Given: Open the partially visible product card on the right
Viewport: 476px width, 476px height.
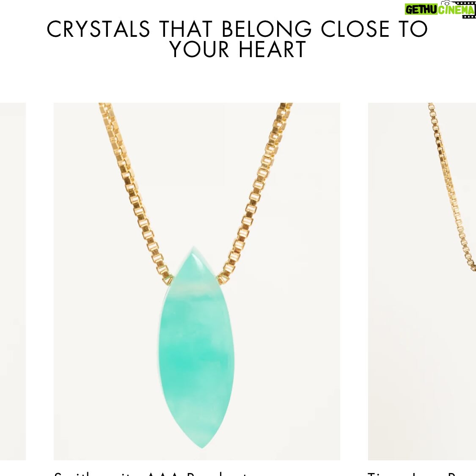Looking at the screenshot, I should 422,281.
